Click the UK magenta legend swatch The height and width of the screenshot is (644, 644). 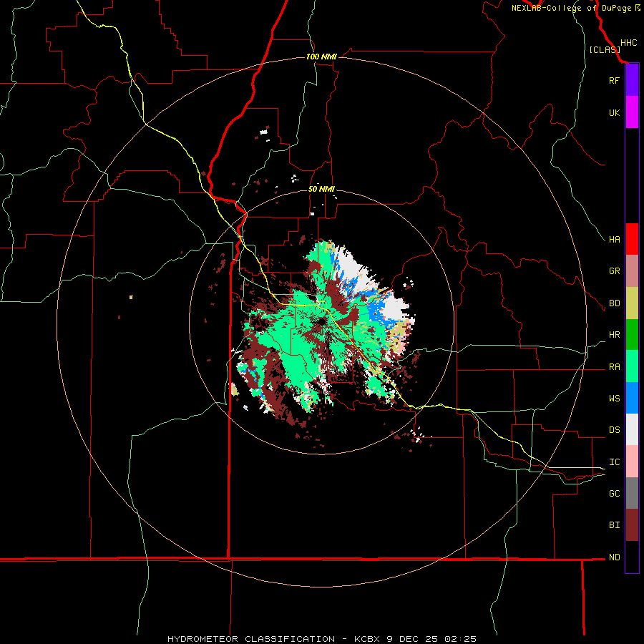[x=632, y=112]
